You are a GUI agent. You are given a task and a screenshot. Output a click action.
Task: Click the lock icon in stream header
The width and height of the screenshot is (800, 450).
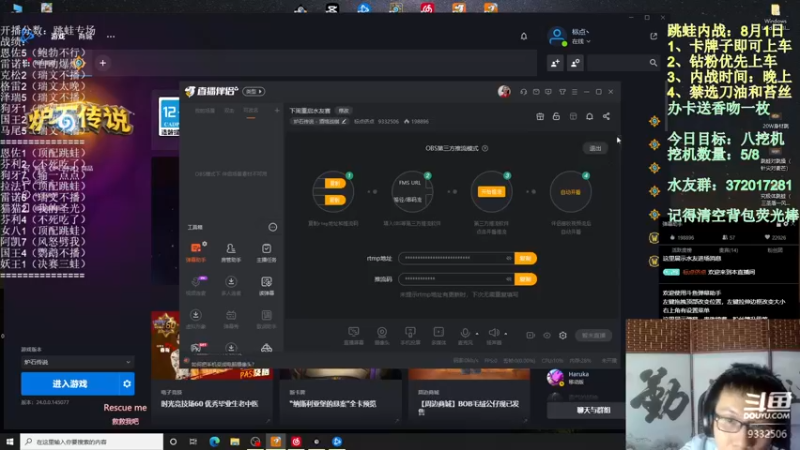556,116
